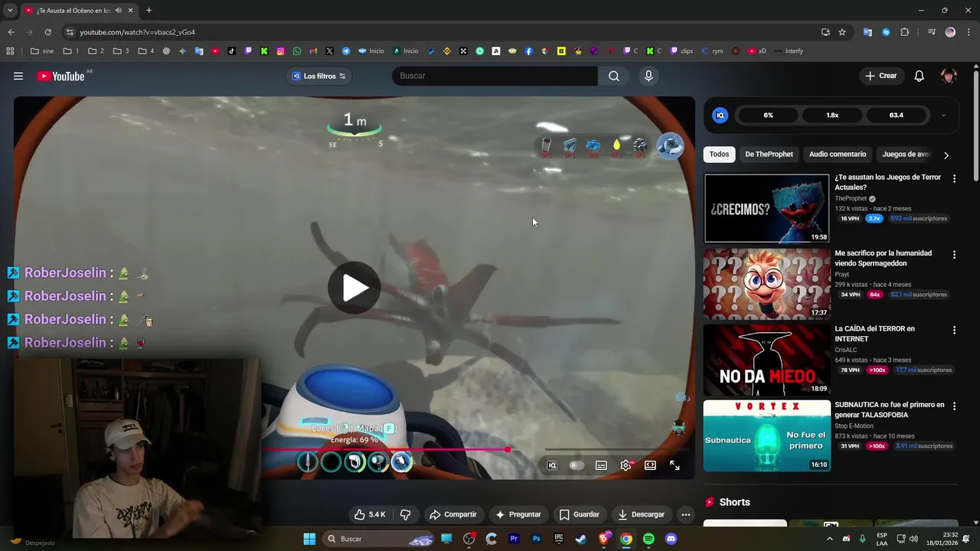Open the YouTube hamburger guide menu
This screenshot has width=980, height=551.
[18, 76]
